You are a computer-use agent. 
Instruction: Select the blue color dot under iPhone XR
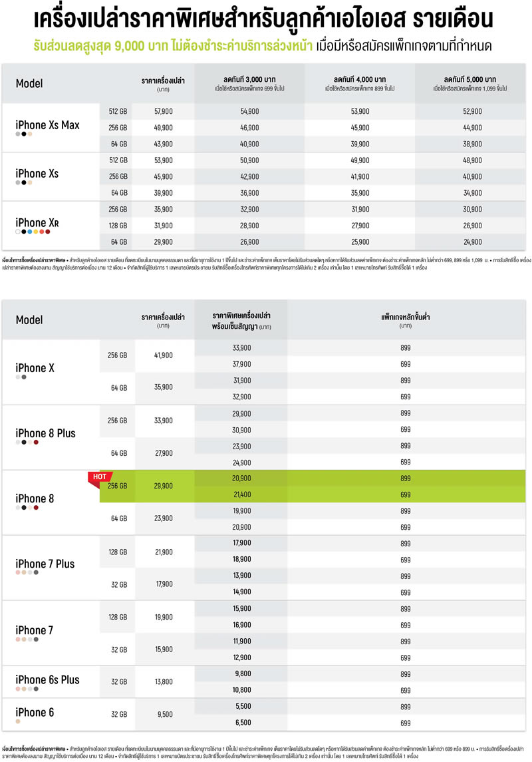tap(30, 232)
